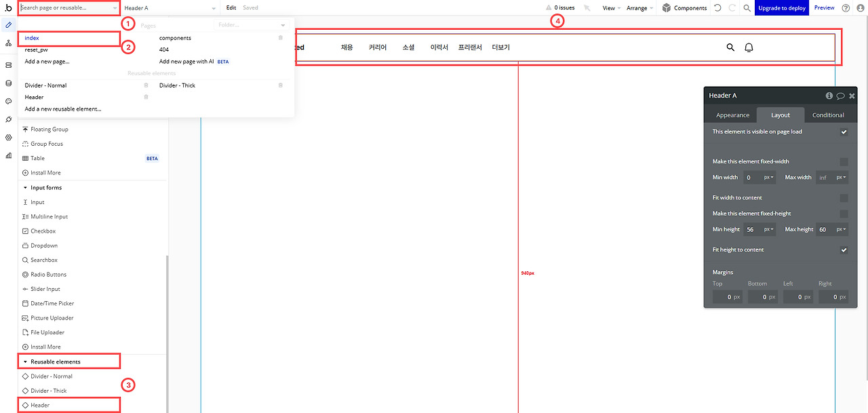868x413 pixels.
Task: Switch to the Appearance tab
Action: click(x=732, y=115)
